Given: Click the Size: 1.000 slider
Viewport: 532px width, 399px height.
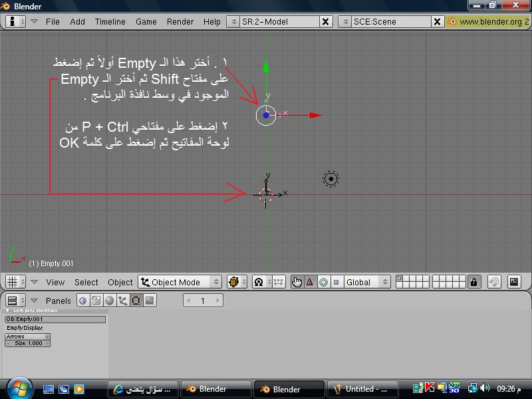Looking at the screenshot, I should (x=27, y=343).
